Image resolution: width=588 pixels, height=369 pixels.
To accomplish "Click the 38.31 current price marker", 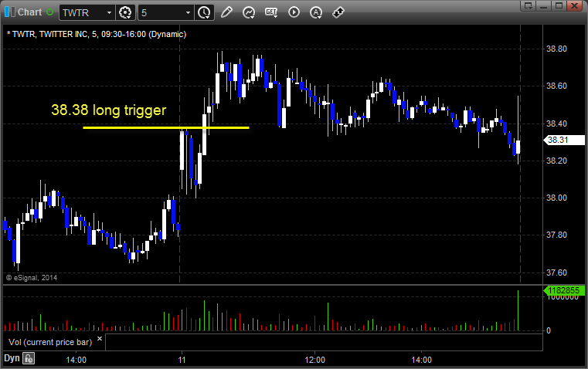I will point(564,140).
